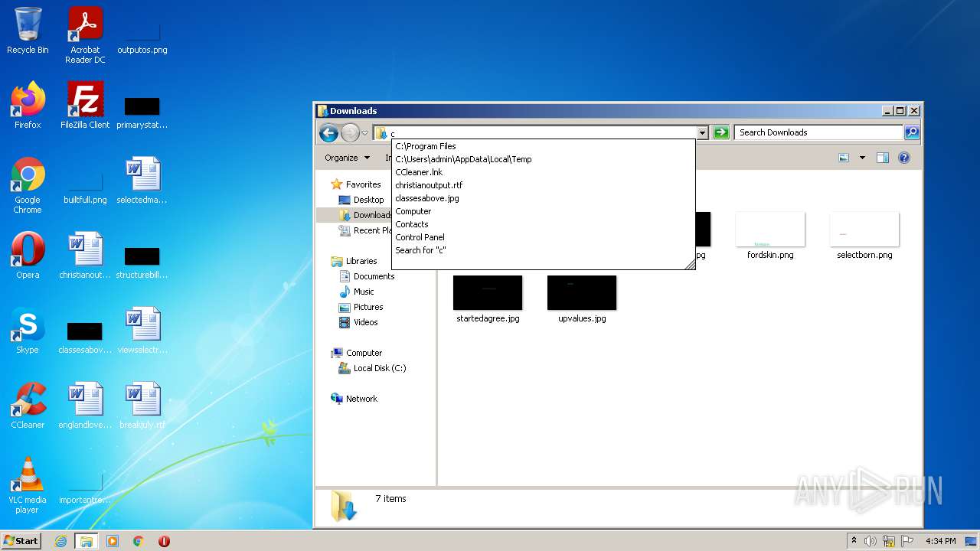This screenshot has height=551, width=980.
Task: Launch VLC media player shortcut
Action: click(28, 485)
